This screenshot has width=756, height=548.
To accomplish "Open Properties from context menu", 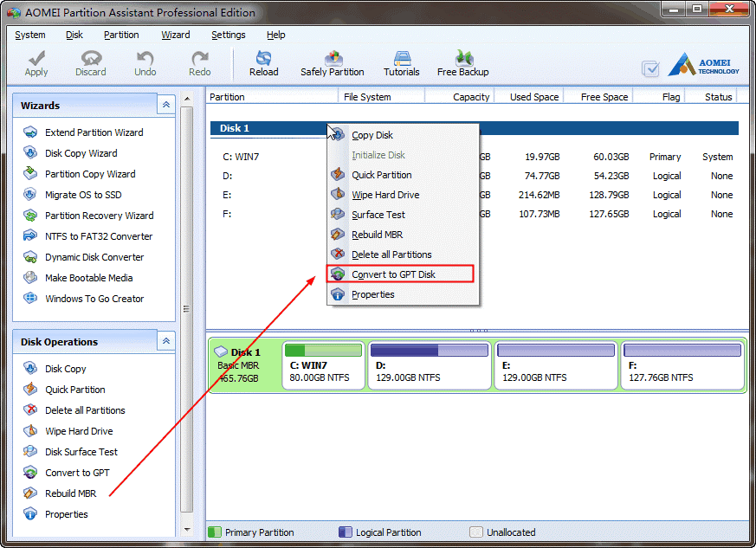I will (403, 294).
